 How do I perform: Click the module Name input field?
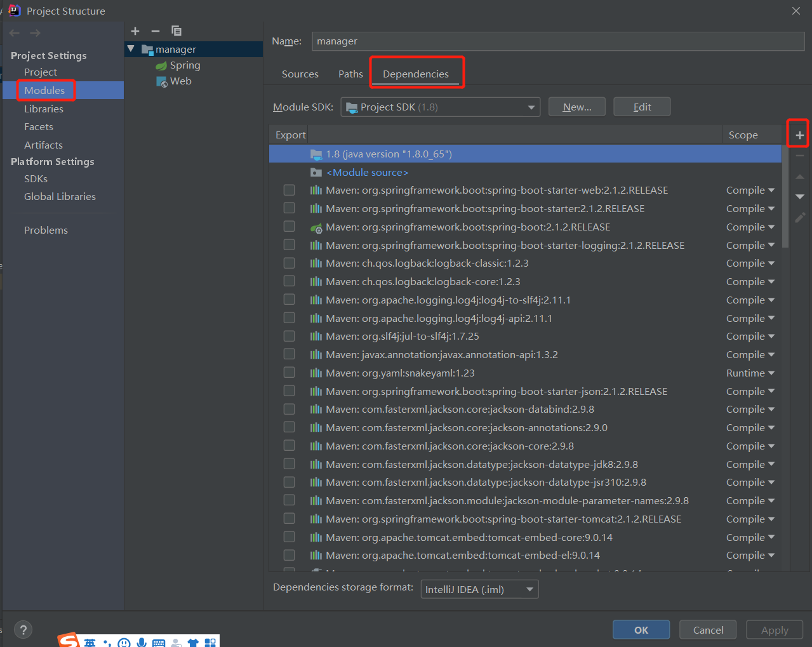558,41
